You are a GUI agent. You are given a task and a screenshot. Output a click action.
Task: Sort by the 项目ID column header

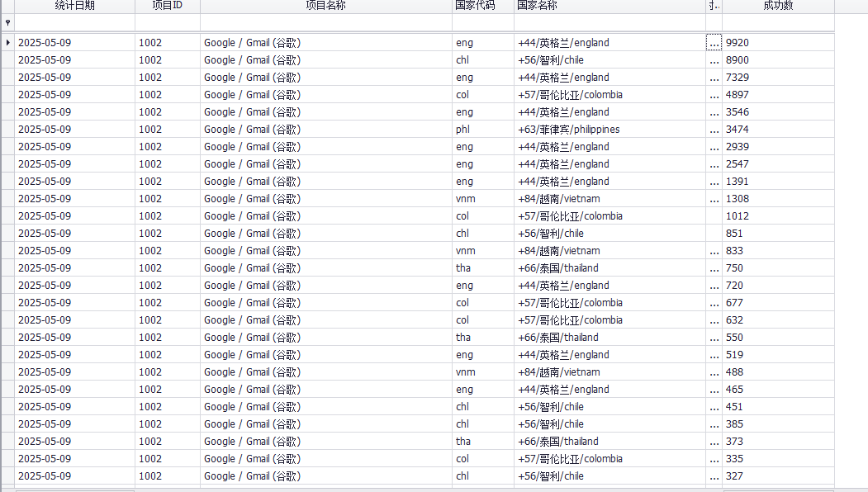[x=167, y=6]
